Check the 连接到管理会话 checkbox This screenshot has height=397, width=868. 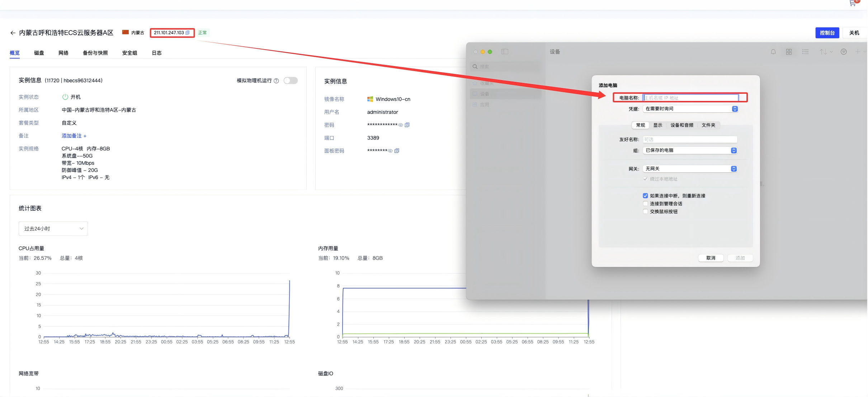coord(645,204)
